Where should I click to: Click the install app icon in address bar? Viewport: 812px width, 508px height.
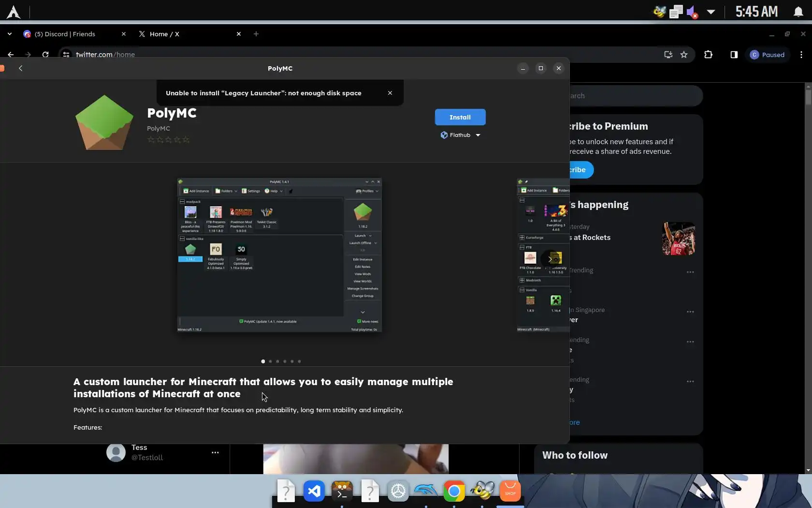pyautogui.click(x=668, y=55)
